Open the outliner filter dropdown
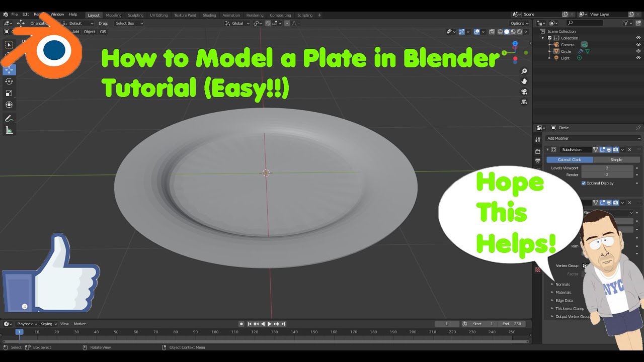This screenshot has height=362, width=644. coord(628,23)
